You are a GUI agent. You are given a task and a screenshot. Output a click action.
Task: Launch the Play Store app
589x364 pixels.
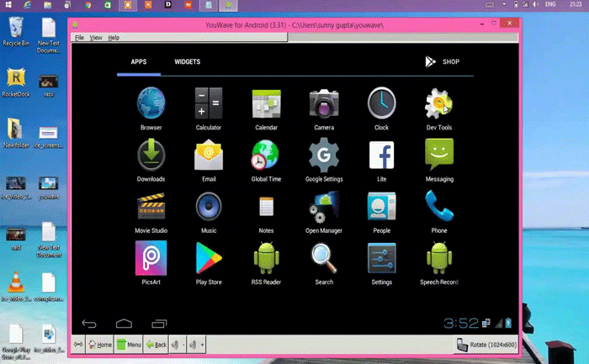pos(209,263)
